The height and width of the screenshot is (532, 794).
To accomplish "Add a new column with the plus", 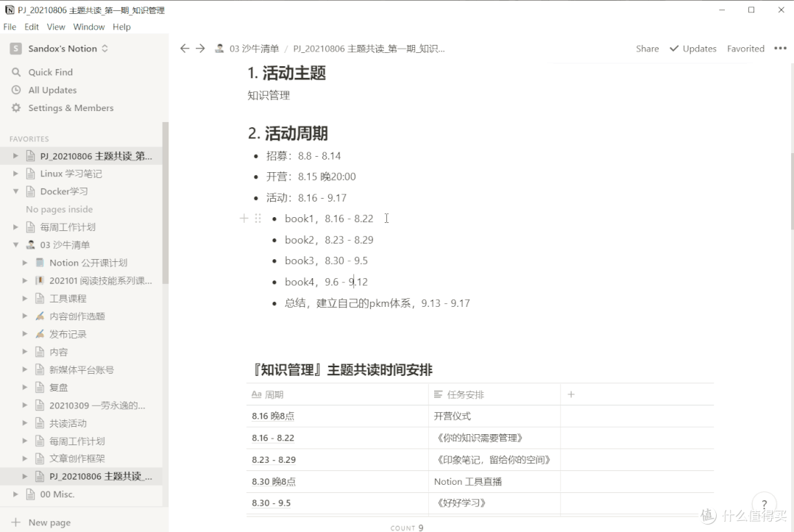I will click(x=570, y=394).
